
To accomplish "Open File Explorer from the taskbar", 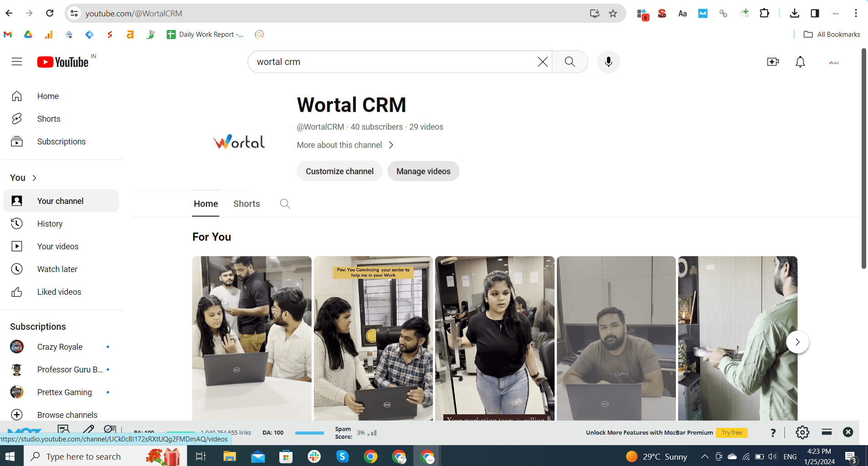I will point(230,456).
